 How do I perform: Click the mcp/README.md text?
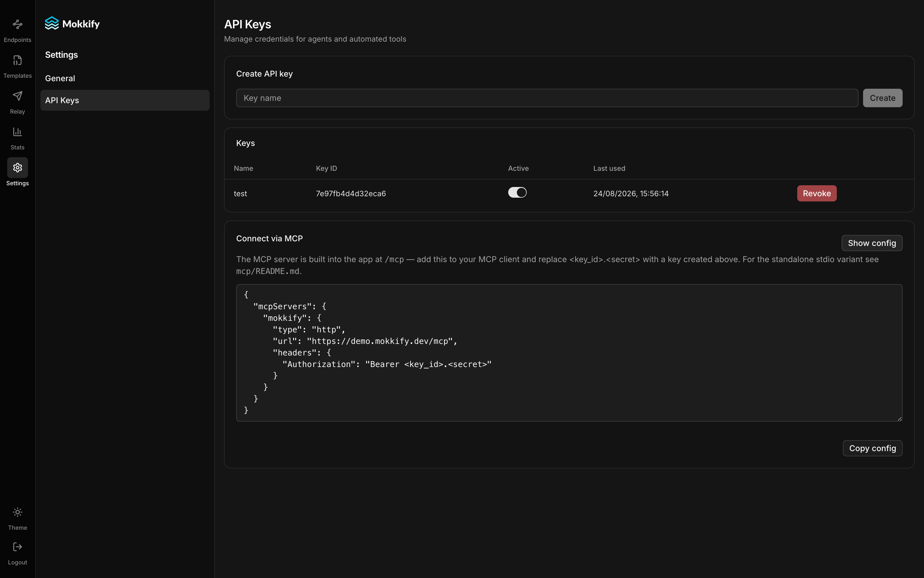pyautogui.click(x=268, y=271)
